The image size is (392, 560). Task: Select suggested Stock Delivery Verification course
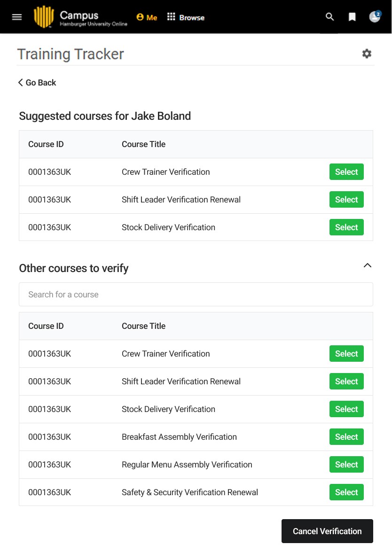346,227
